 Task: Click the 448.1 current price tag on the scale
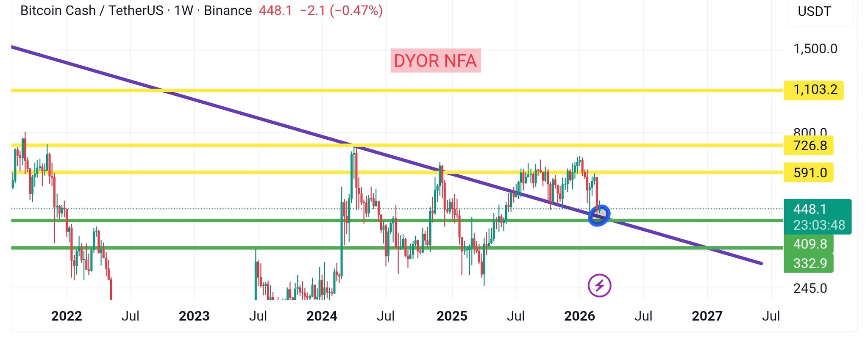pos(810,209)
